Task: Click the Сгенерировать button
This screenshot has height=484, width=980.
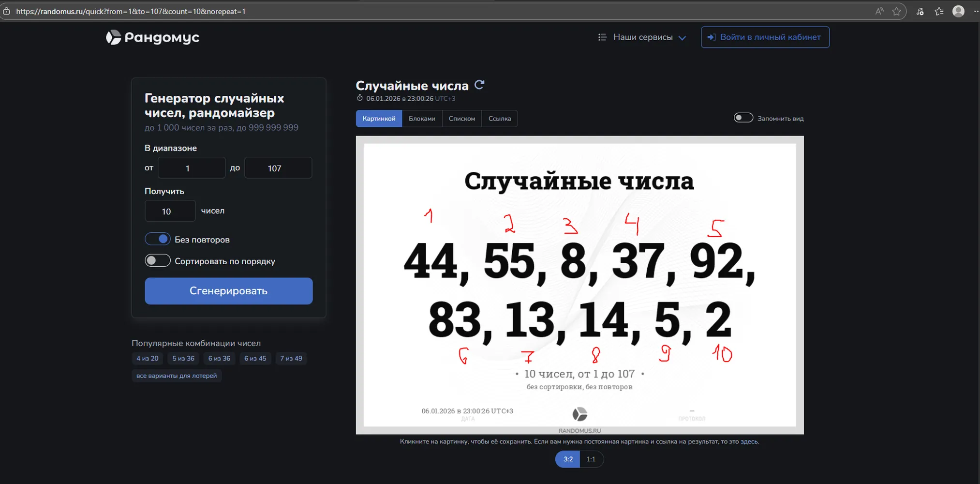Action: click(x=229, y=291)
